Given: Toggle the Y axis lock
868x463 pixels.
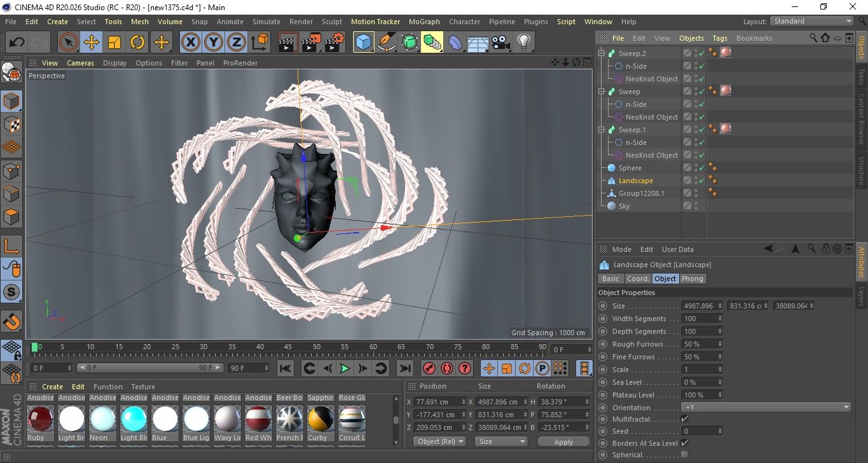Looking at the screenshot, I should coord(213,43).
